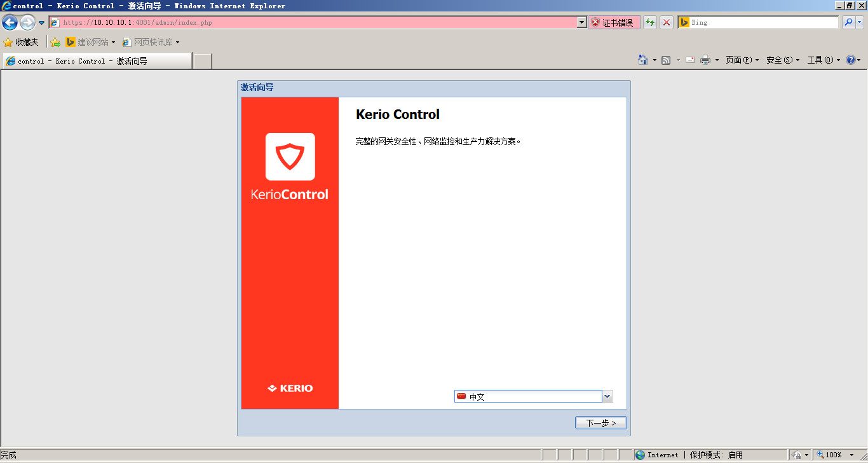
Task: Click the 保护模式: 启用 status text
Action: coord(716,455)
